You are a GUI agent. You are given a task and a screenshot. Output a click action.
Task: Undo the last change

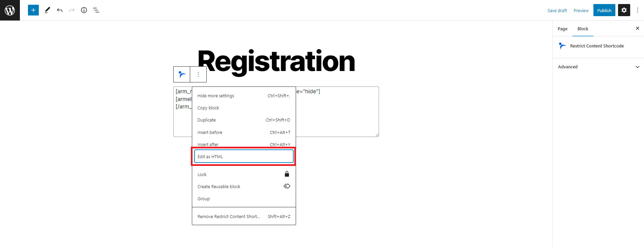[x=60, y=10]
